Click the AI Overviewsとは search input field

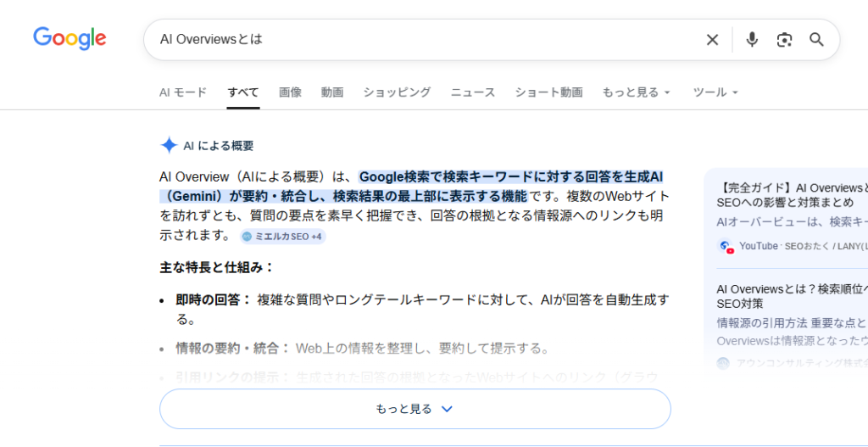(x=424, y=40)
